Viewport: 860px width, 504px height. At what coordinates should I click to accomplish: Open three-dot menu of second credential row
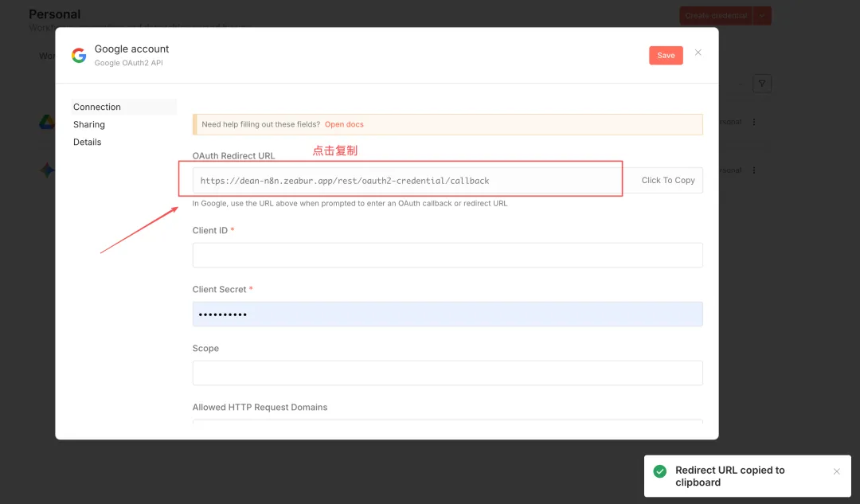point(754,170)
